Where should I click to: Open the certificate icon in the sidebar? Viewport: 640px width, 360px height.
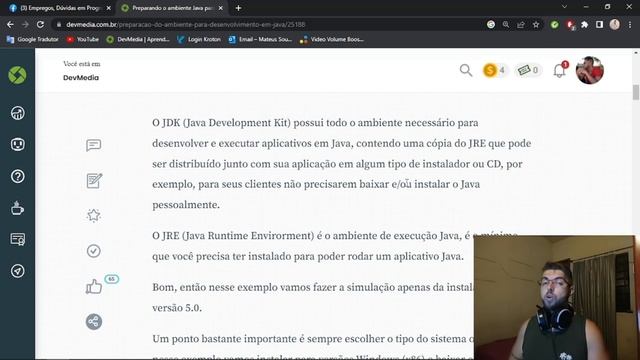pos(18,239)
